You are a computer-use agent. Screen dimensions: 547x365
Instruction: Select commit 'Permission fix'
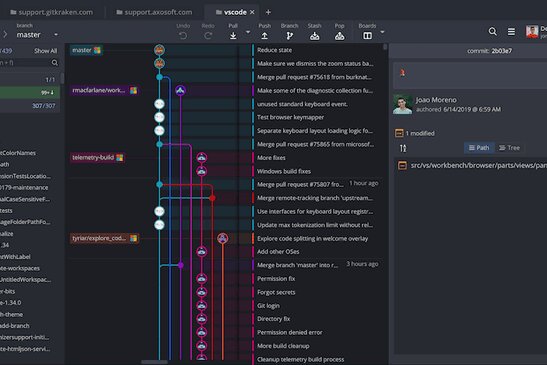[276, 279]
